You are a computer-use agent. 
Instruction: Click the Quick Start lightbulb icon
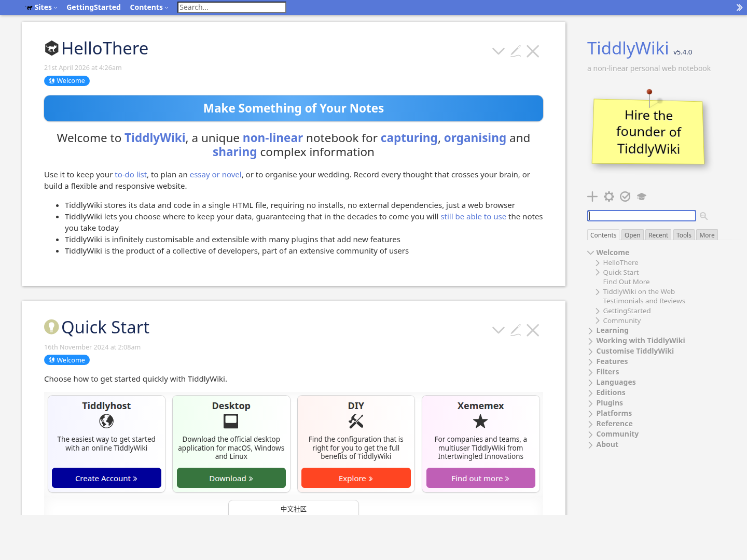51,327
